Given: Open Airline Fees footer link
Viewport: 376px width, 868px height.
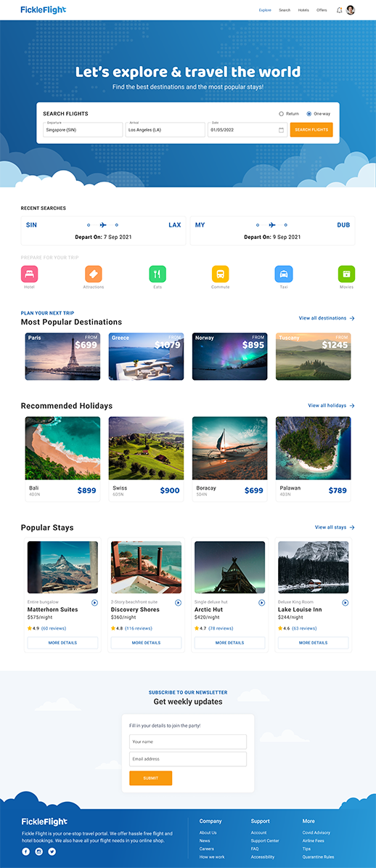Looking at the screenshot, I should coord(314,841).
